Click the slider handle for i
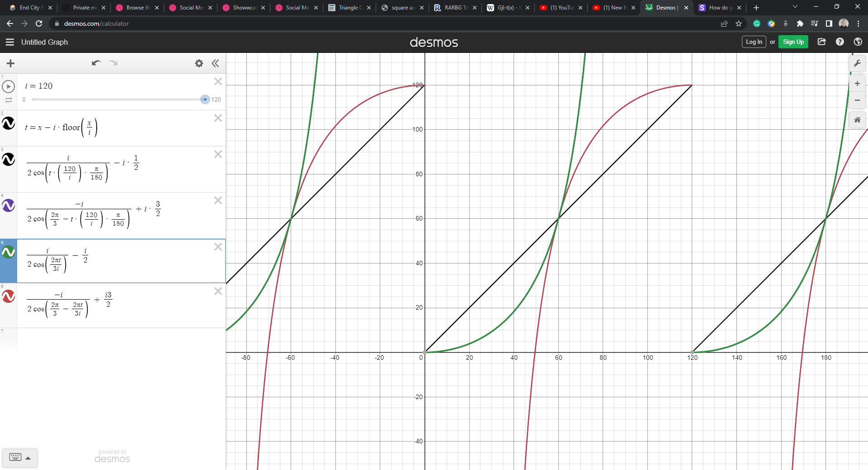Image resolution: width=868 pixels, height=470 pixels. click(x=205, y=99)
